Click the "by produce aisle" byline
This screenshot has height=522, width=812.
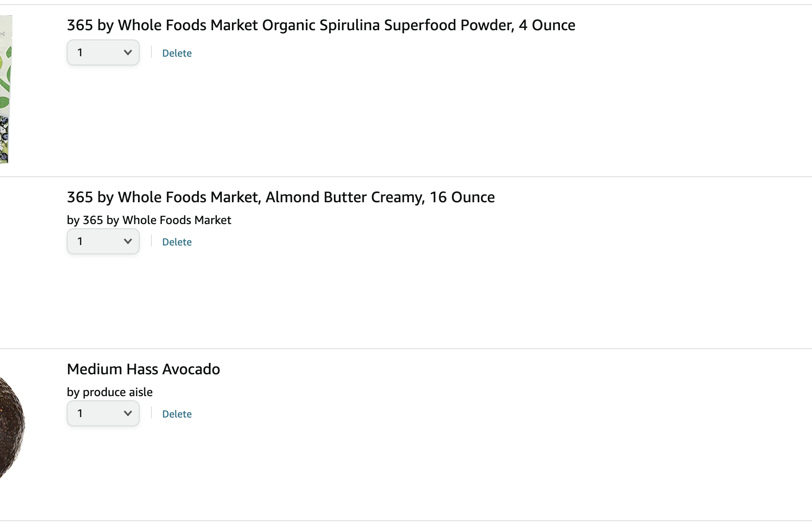click(110, 392)
